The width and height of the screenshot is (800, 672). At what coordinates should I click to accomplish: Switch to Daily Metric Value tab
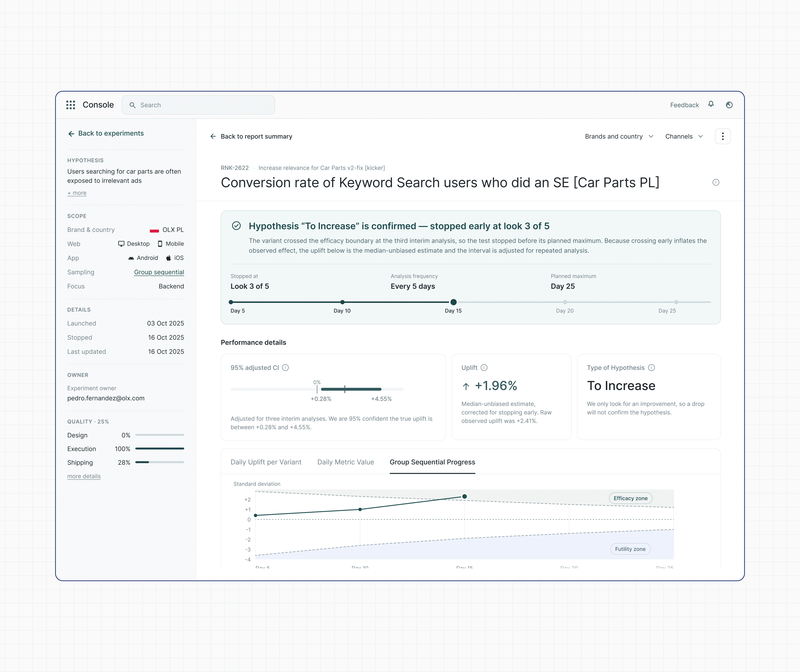(346, 462)
